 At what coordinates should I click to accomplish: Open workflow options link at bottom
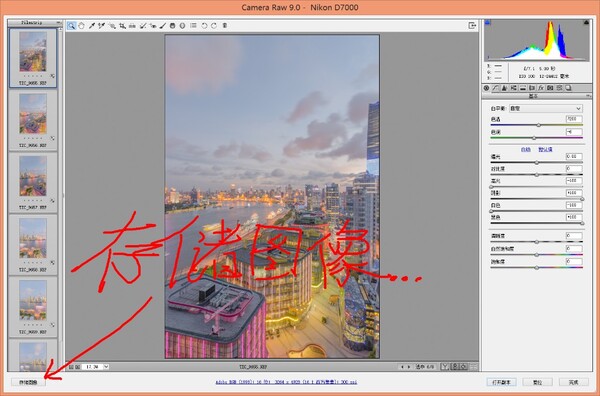coord(286,382)
